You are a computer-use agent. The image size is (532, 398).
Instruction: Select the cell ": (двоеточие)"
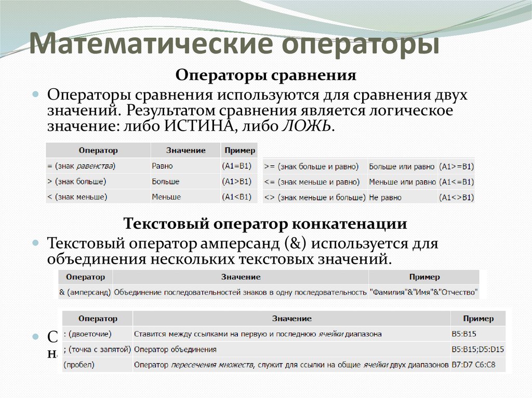97,334
